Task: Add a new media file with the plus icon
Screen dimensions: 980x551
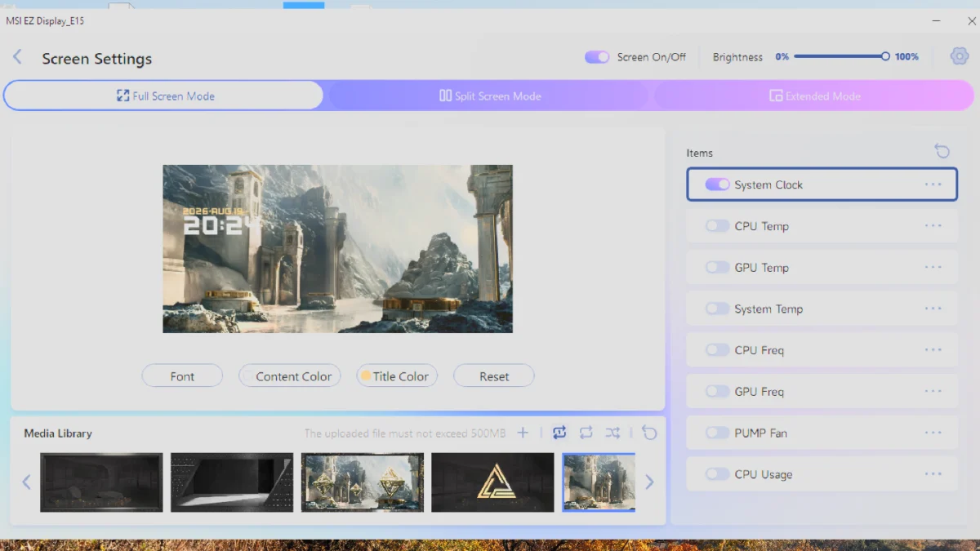Action: point(523,433)
